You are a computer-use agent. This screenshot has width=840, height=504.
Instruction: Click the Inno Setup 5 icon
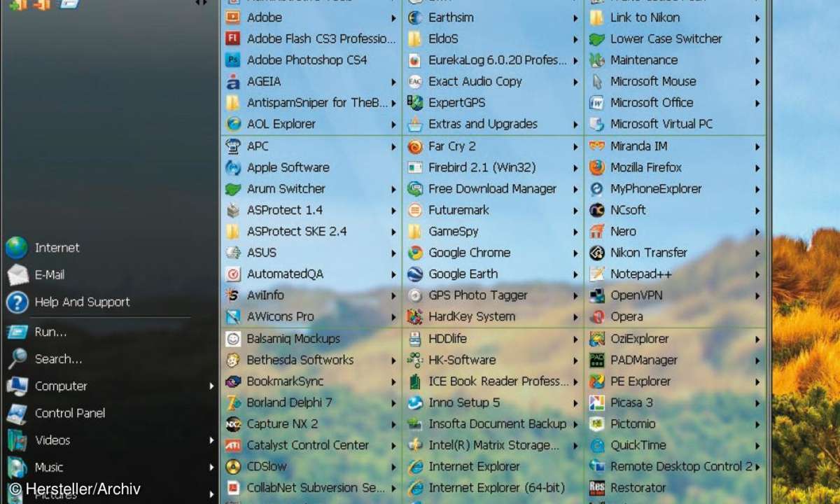coord(415,402)
